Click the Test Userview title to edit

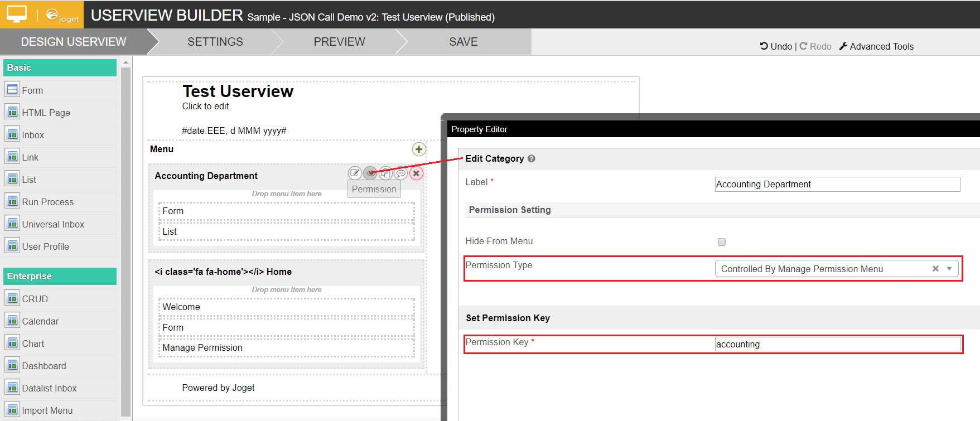point(238,91)
